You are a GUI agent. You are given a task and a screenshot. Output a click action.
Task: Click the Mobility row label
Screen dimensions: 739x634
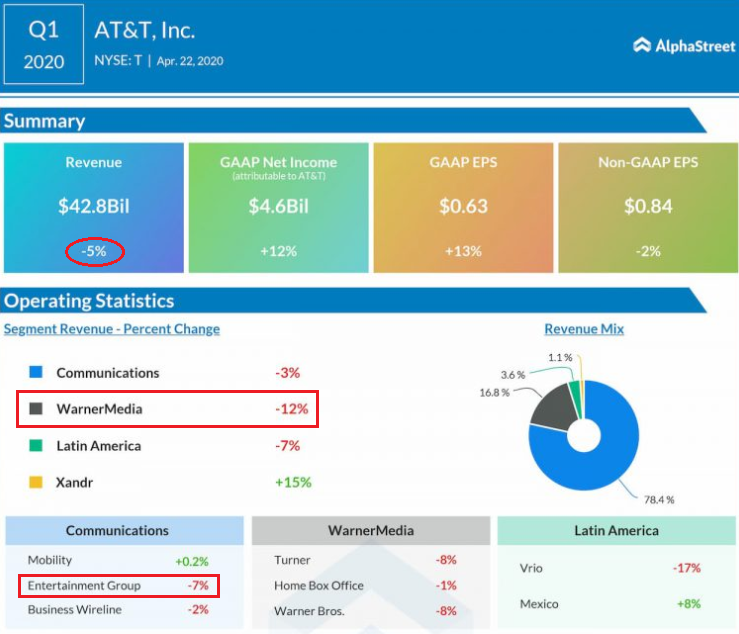pos(50,560)
